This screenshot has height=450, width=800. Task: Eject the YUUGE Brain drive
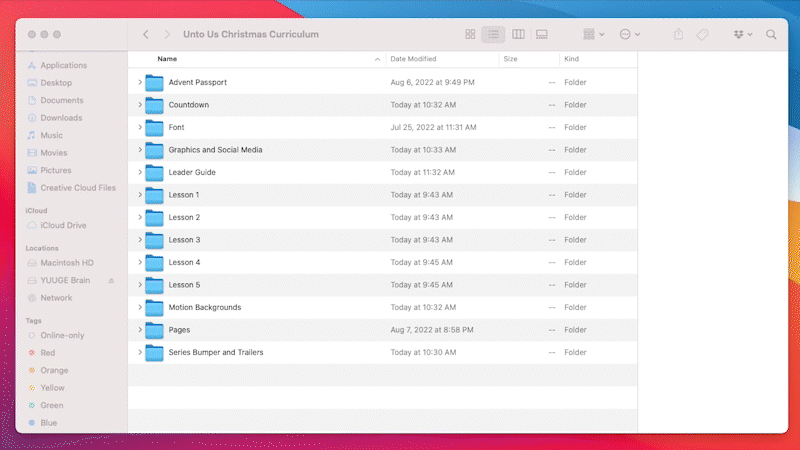[111, 281]
